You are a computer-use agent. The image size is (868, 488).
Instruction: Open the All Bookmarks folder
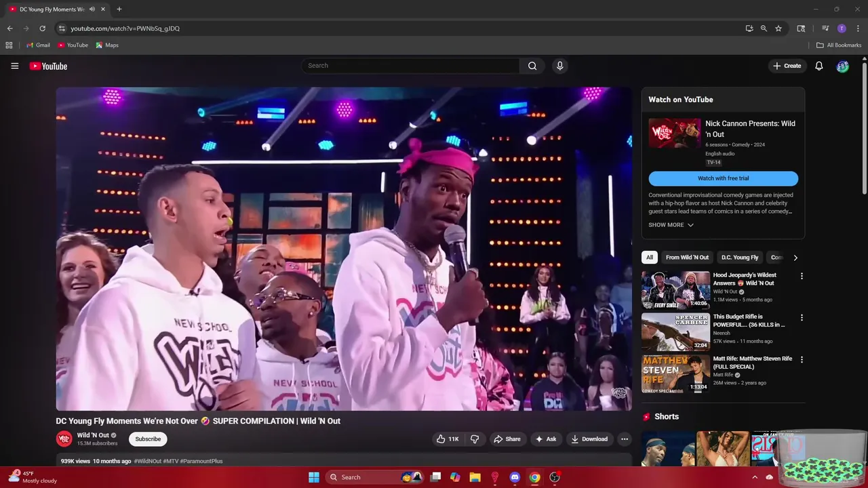[x=839, y=45]
